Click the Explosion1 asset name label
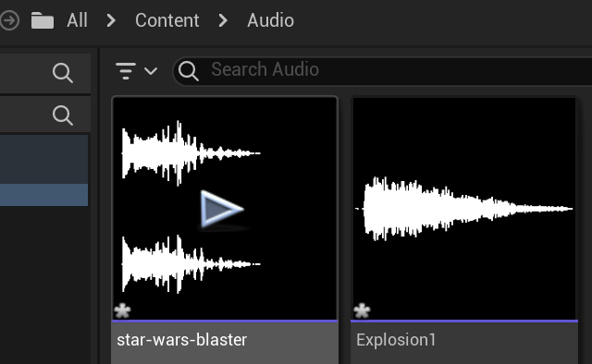Viewport: 592px width, 364px height. pyautogui.click(x=396, y=340)
